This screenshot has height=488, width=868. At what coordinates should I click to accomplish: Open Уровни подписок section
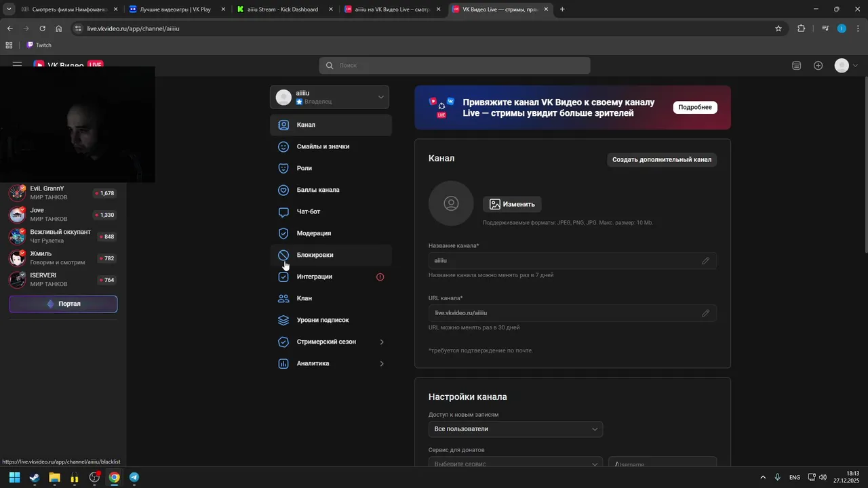(x=331, y=320)
